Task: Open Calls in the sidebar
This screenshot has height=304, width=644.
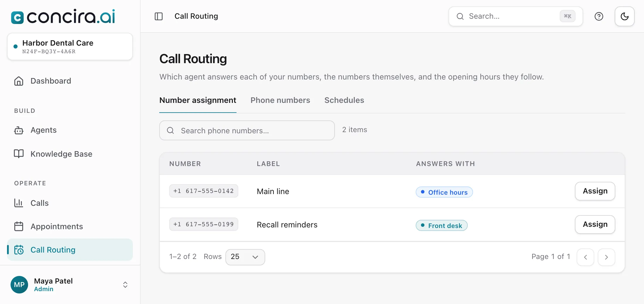Action: (x=70, y=203)
